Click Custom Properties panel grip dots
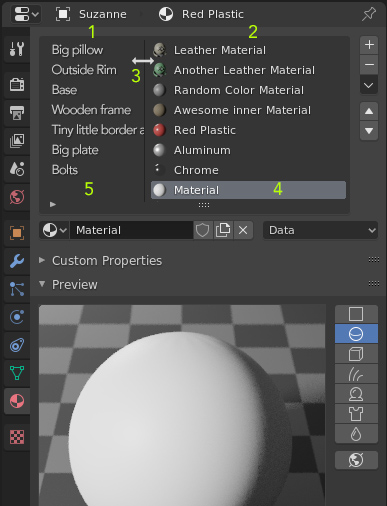 [374, 260]
